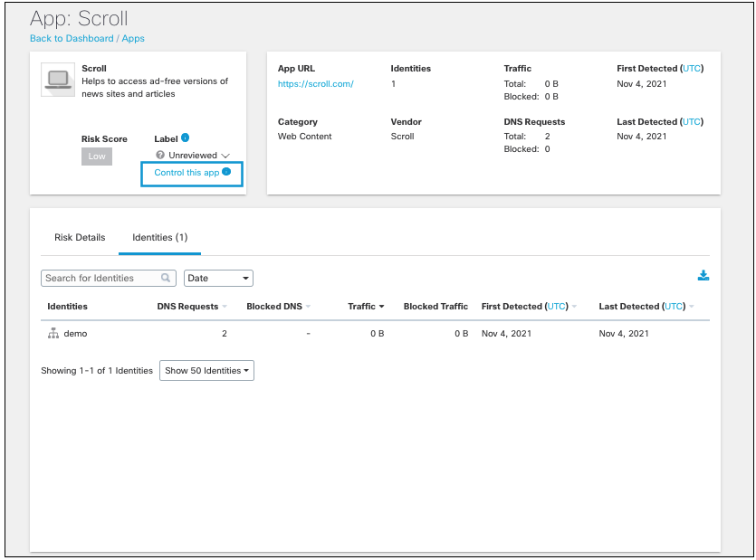Click Showing 1-1 of 1 Identities text
This screenshot has height=560, width=756.
(97, 371)
